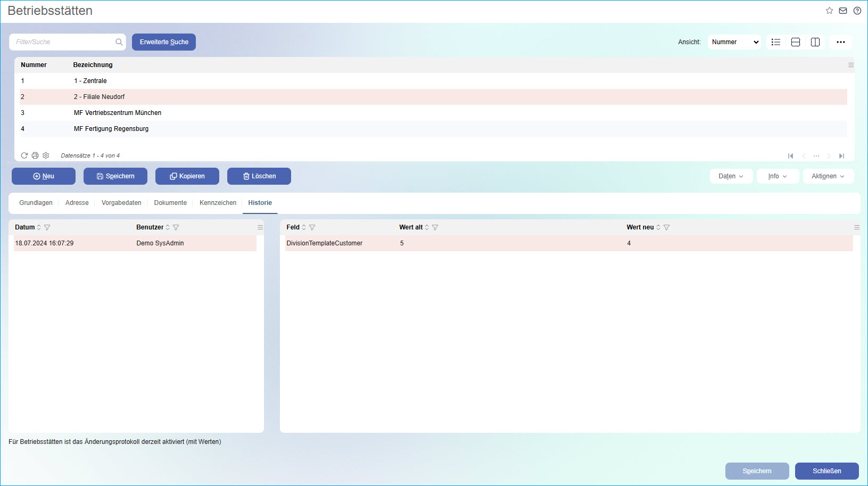Open the Daten dropdown menu
Screen dimensions: 868x486
pos(731,176)
